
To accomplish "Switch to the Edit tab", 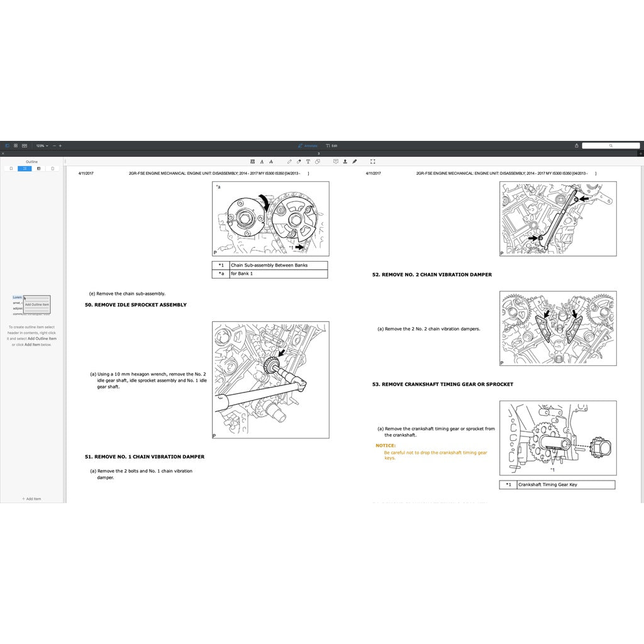I will click(331, 145).
